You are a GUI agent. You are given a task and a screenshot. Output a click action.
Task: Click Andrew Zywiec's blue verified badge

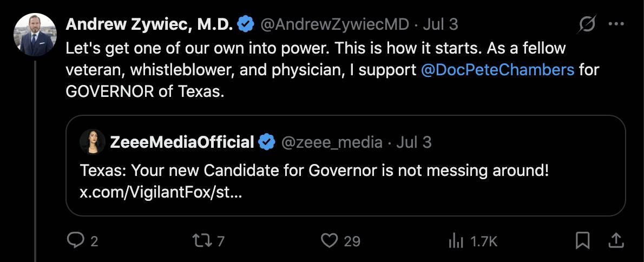246,25
